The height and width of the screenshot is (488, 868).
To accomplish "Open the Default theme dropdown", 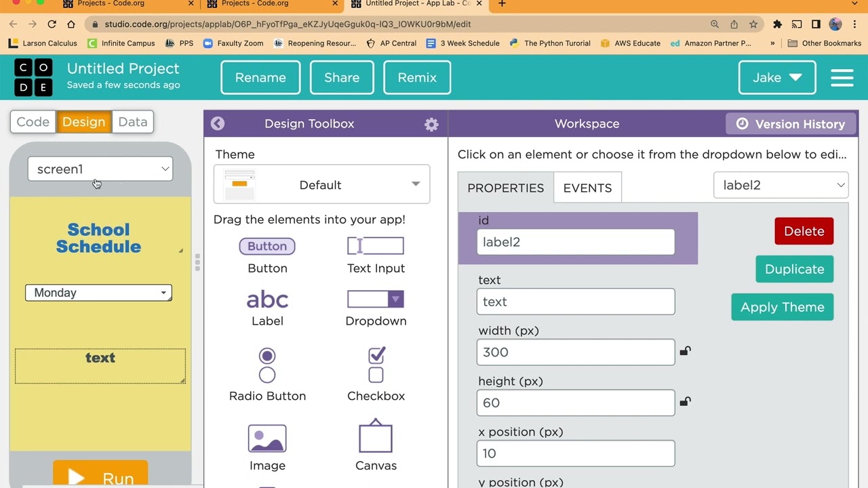I will point(321,184).
